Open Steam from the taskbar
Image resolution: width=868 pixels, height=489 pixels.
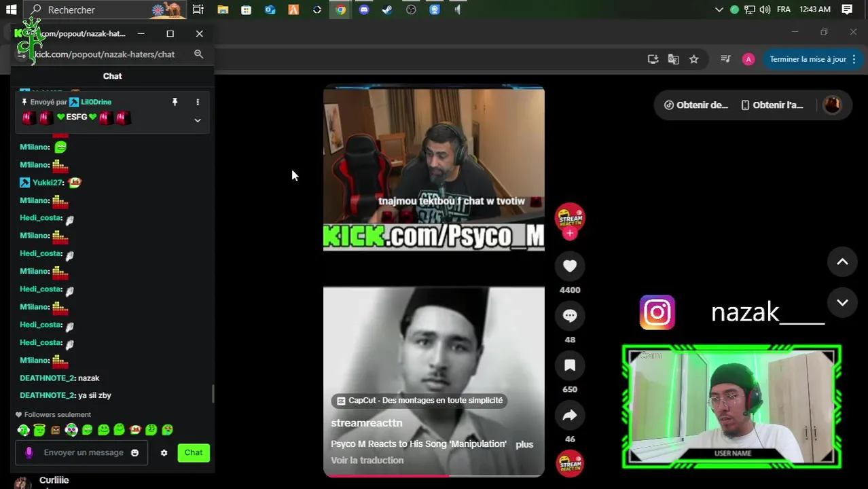tap(387, 10)
